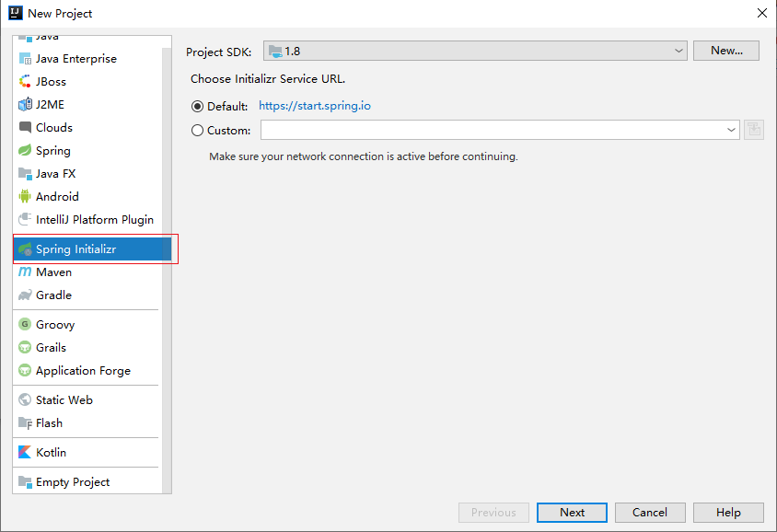Click inside the Custom URL input field
The height and width of the screenshot is (532, 777).
click(x=488, y=130)
